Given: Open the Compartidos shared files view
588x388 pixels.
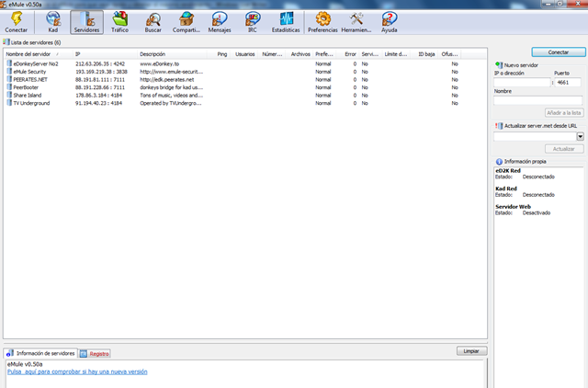Looking at the screenshot, I should [x=186, y=22].
